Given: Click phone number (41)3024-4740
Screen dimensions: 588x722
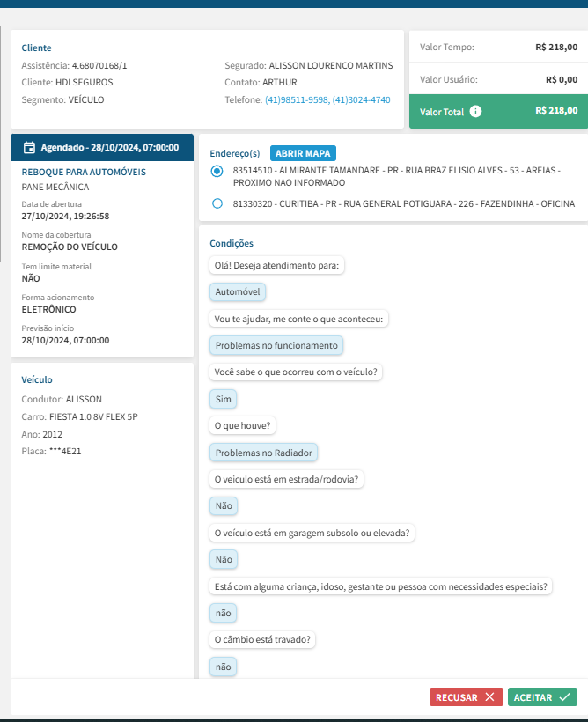Looking at the screenshot, I should point(361,100).
